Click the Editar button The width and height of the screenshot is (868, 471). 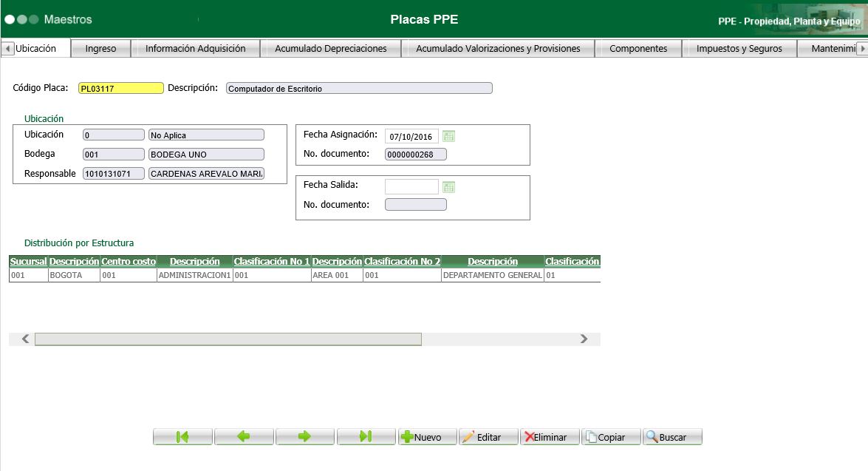pyautogui.click(x=488, y=437)
